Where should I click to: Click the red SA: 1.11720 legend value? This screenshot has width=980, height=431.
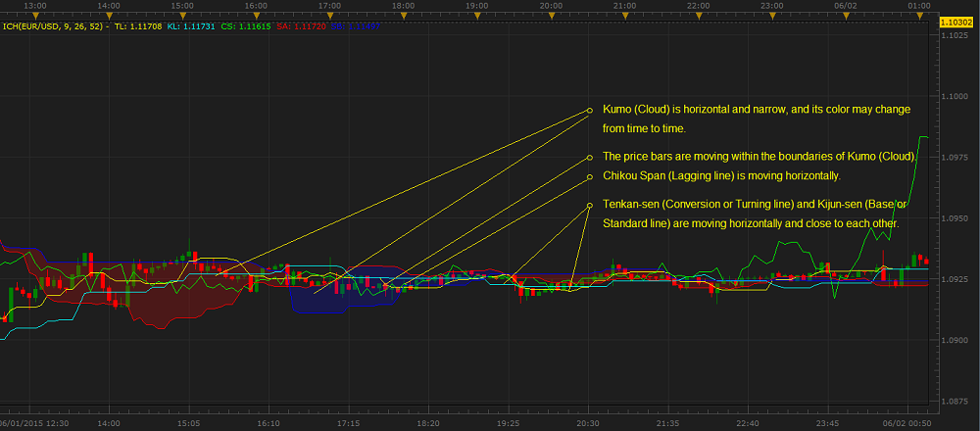pos(300,26)
